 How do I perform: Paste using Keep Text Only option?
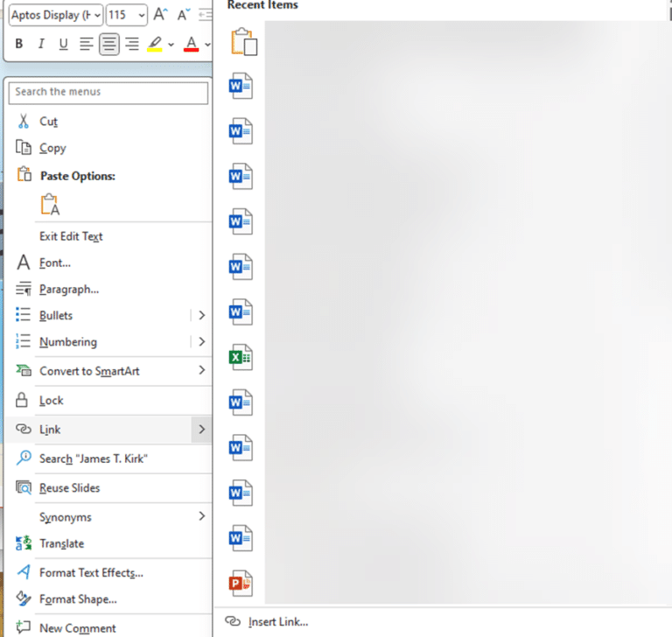point(50,204)
